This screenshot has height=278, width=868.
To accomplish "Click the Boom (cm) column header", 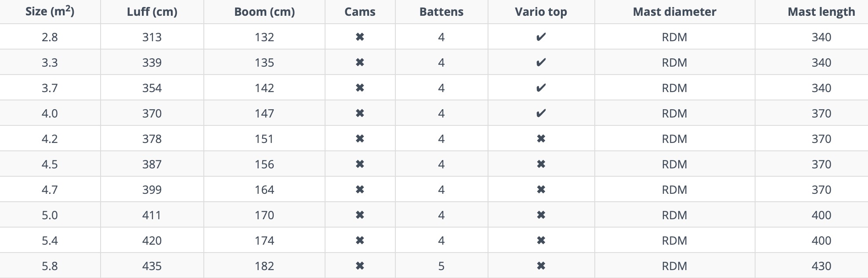I will [264, 11].
